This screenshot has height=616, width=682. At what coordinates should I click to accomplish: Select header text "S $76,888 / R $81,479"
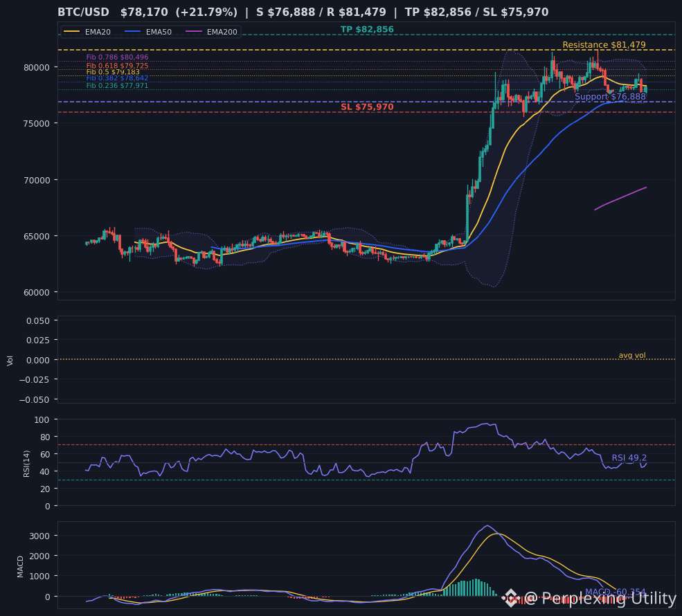click(321, 12)
